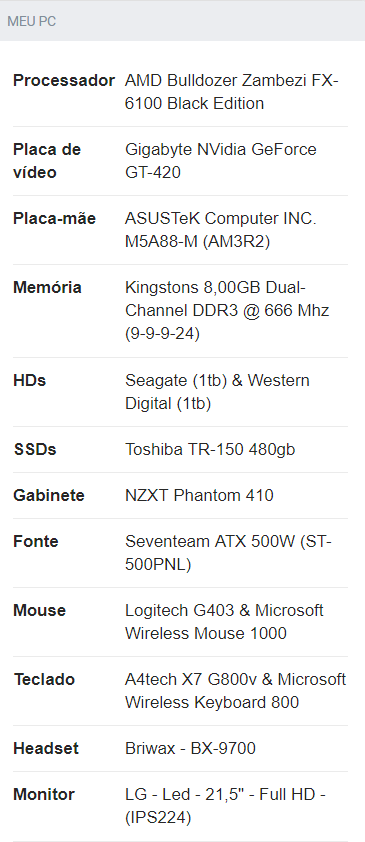Select the HDs label
The width and height of the screenshot is (365, 842).
click(x=30, y=380)
